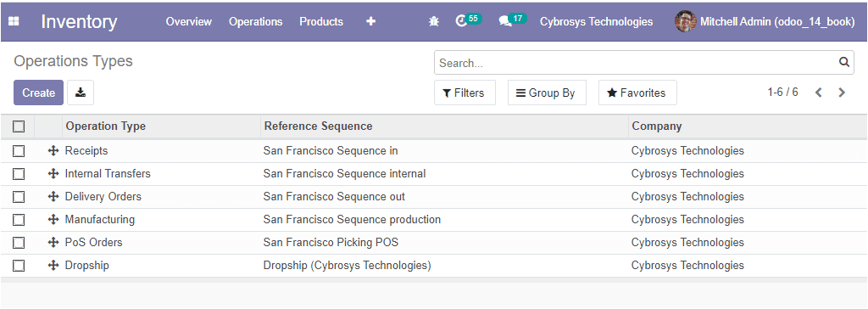Image resolution: width=868 pixels, height=309 pixels.
Task: Click the plus icon in top menu
Action: coord(371,21)
